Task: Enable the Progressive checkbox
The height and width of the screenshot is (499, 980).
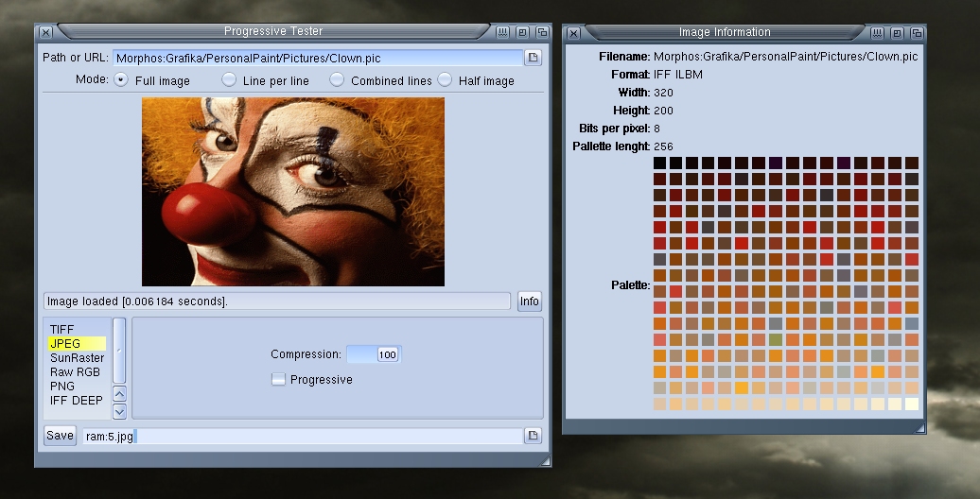Action: [278, 380]
